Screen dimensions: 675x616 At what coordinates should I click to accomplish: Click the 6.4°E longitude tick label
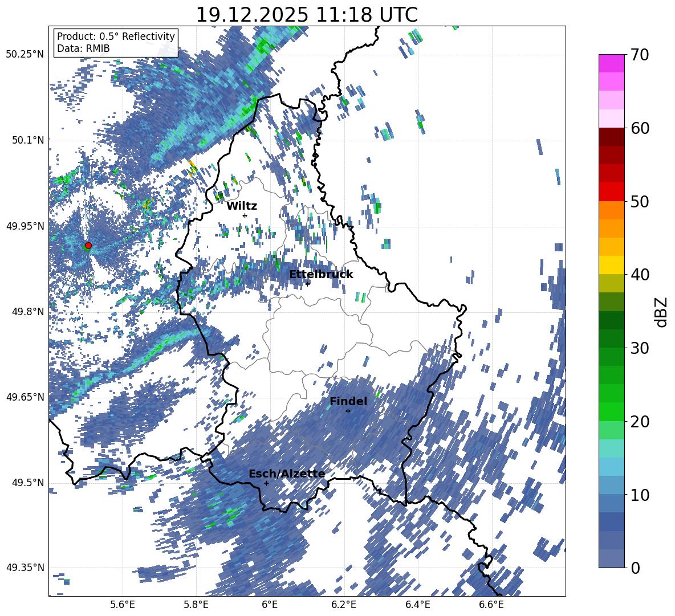pyautogui.click(x=417, y=605)
